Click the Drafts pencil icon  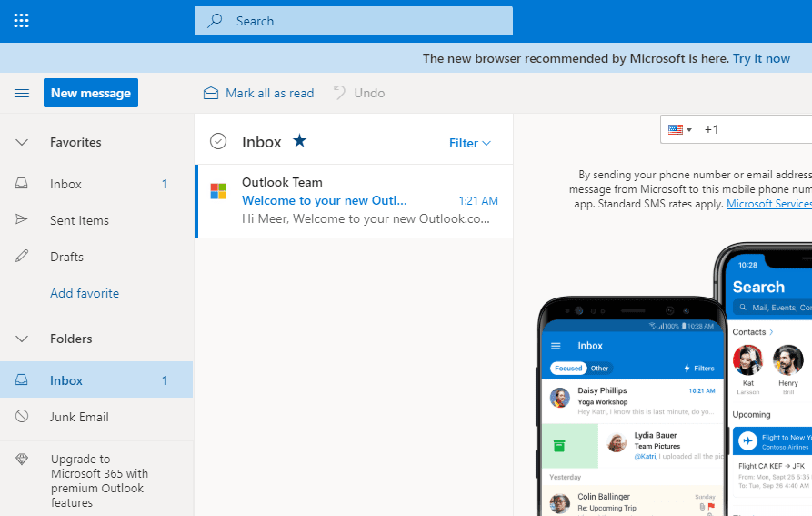point(22,256)
